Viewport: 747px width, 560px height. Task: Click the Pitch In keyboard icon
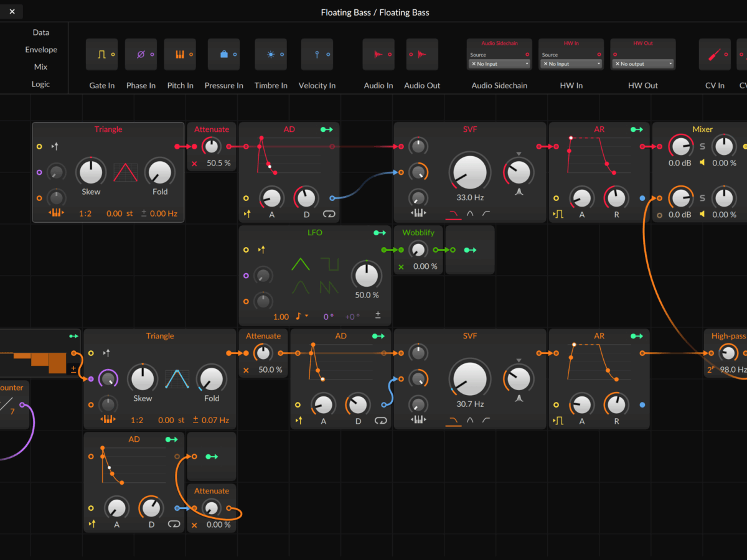pos(180,55)
